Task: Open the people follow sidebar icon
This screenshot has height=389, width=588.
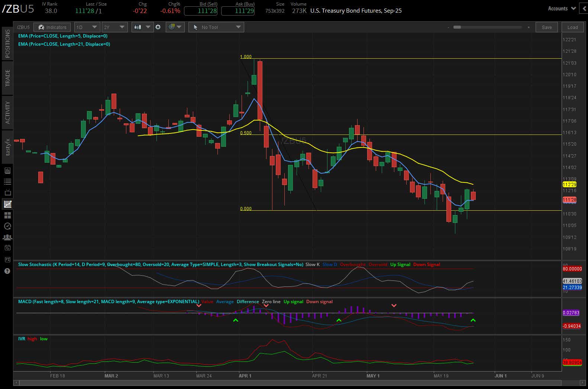Action: coord(7,237)
